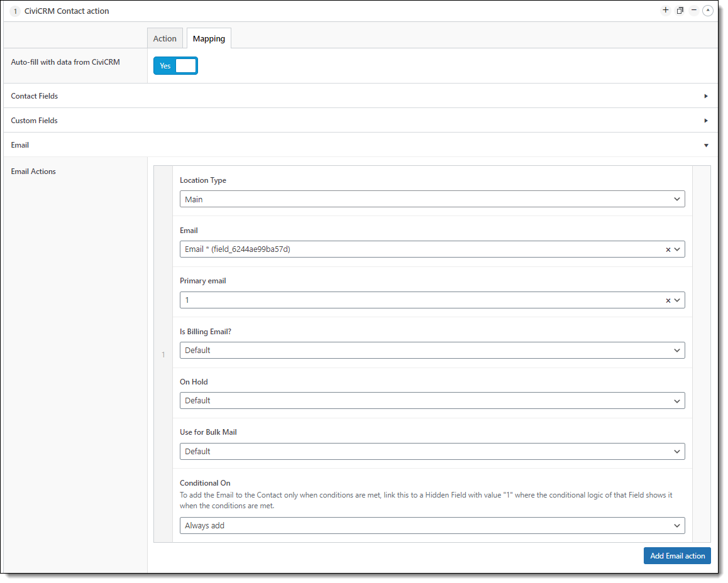Screen dimensions: 728x583
Task: Click the On Hold label
Action: click(194, 382)
